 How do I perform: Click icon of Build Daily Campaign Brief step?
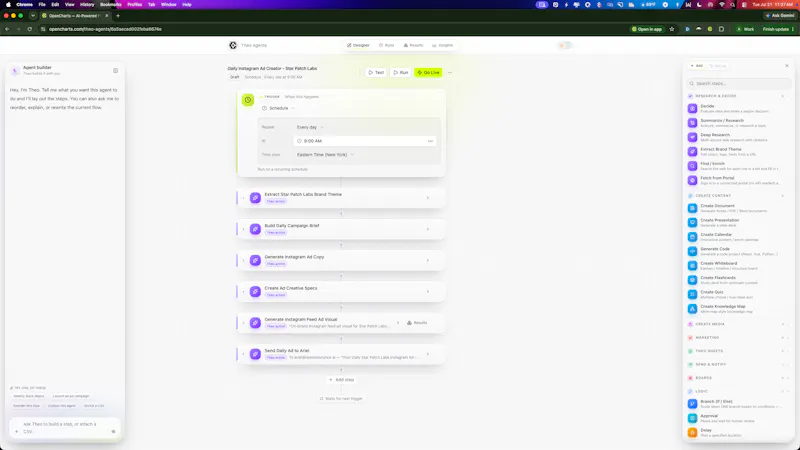click(x=255, y=229)
